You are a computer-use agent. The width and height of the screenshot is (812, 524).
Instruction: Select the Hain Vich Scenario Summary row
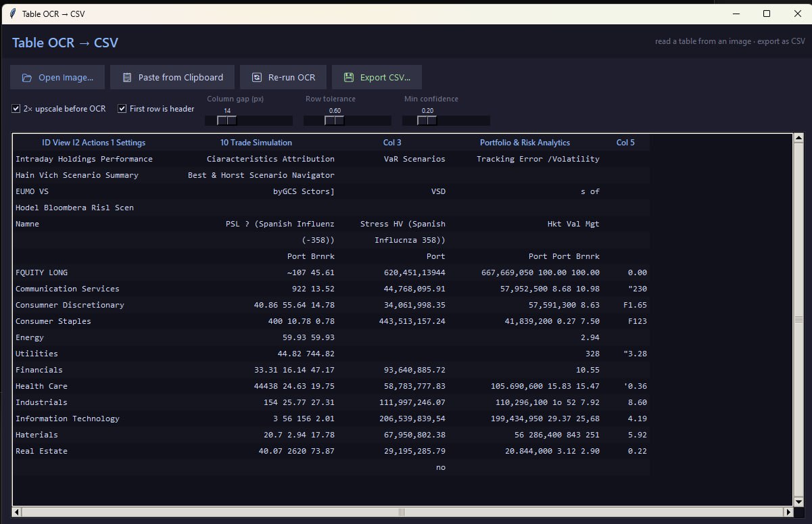pos(331,175)
